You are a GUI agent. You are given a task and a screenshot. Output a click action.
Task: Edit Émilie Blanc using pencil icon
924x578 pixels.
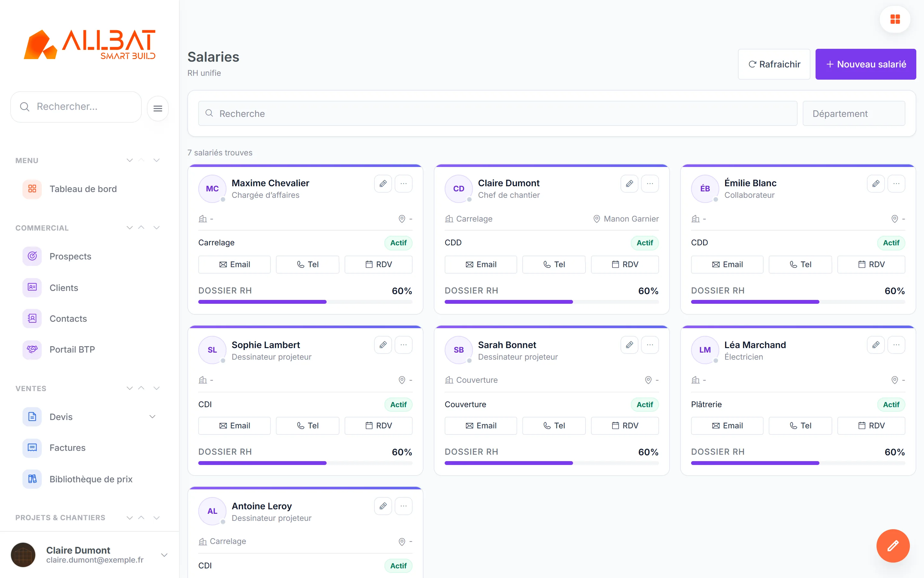pyautogui.click(x=876, y=183)
